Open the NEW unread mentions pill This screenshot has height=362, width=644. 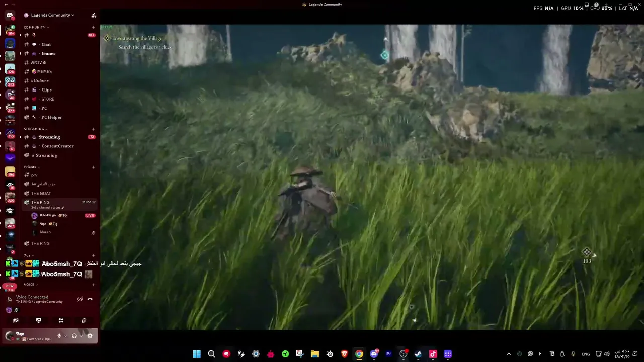[x=10, y=286]
